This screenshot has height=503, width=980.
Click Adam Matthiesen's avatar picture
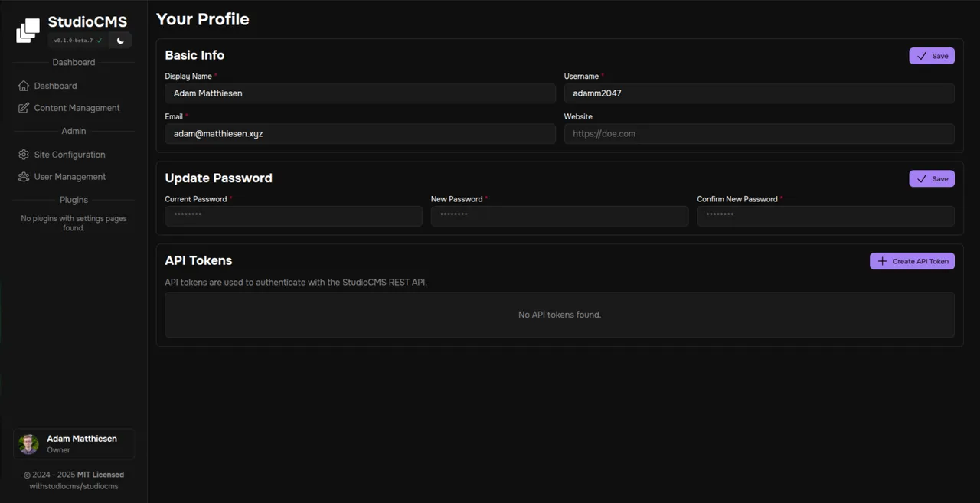click(28, 443)
